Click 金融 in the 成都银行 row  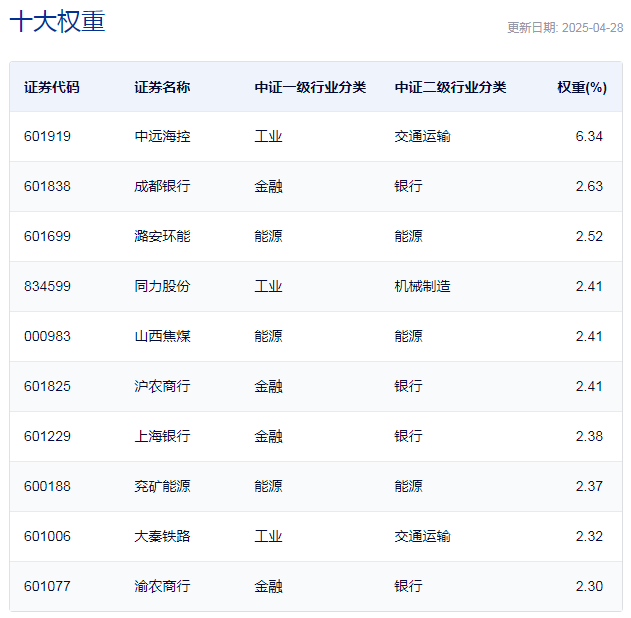pyautogui.click(x=268, y=186)
